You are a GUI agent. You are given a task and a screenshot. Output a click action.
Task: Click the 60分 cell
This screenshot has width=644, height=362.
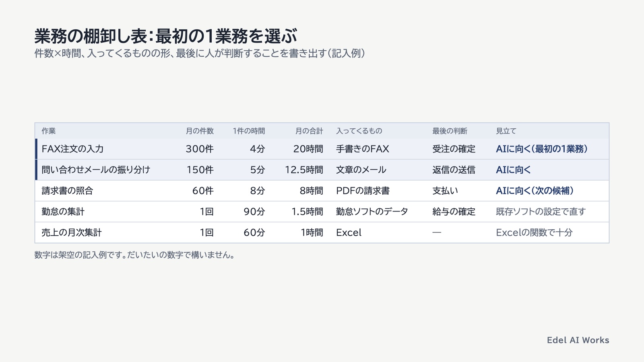254,232
